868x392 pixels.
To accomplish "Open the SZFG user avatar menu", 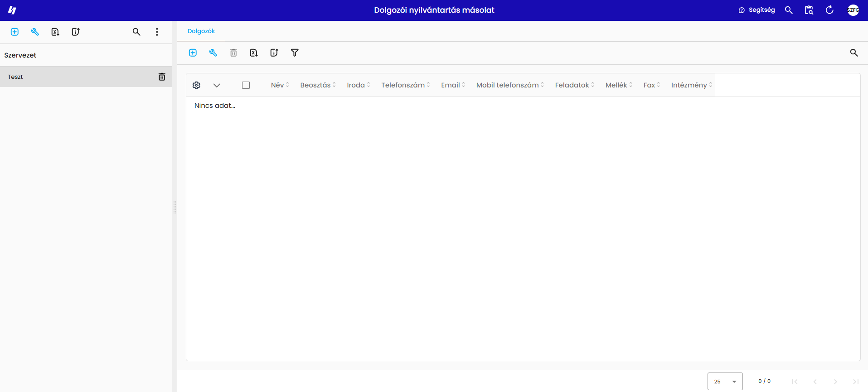I will click(853, 10).
